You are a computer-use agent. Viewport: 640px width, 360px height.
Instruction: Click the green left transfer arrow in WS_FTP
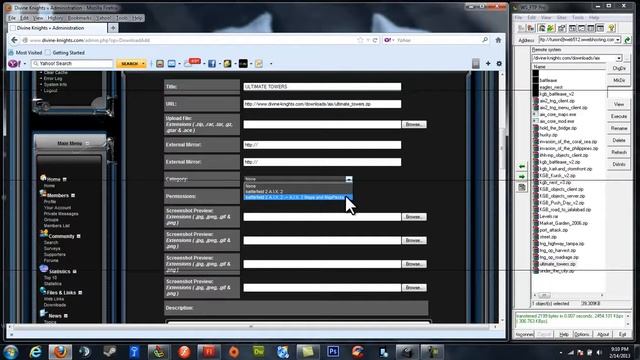coord(522,167)
